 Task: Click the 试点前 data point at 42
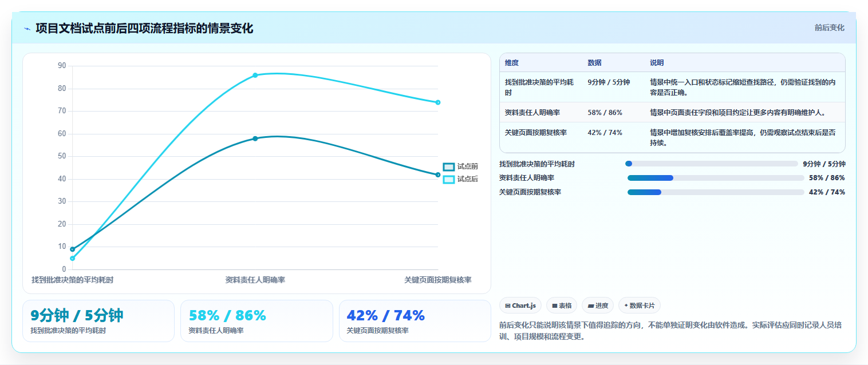pyautogui.click(x=438, y=174)
